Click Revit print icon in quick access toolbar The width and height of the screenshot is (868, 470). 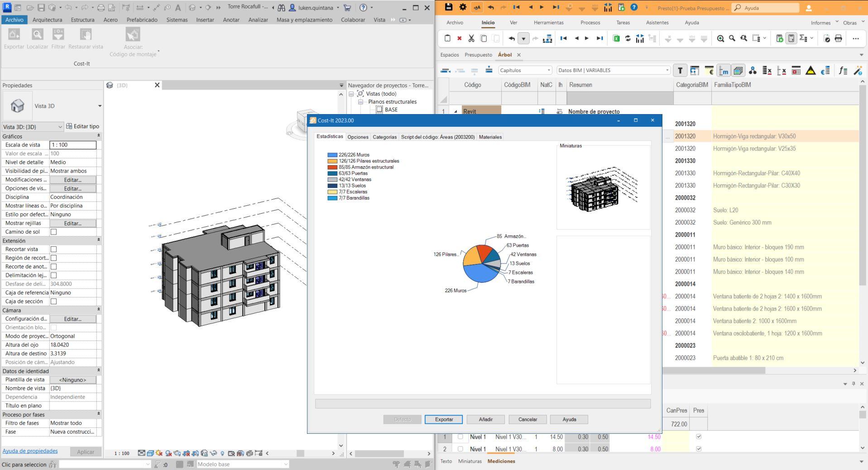click(101, 8)
